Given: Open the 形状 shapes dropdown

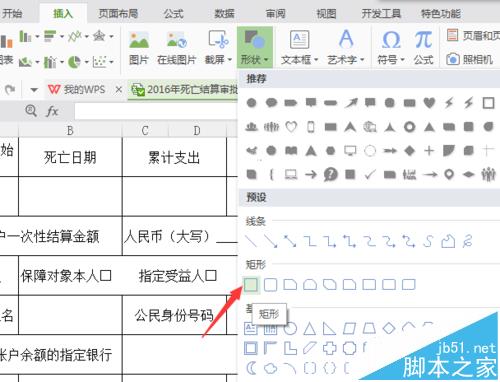Looking at the screenshot, I should pos(255,47).
